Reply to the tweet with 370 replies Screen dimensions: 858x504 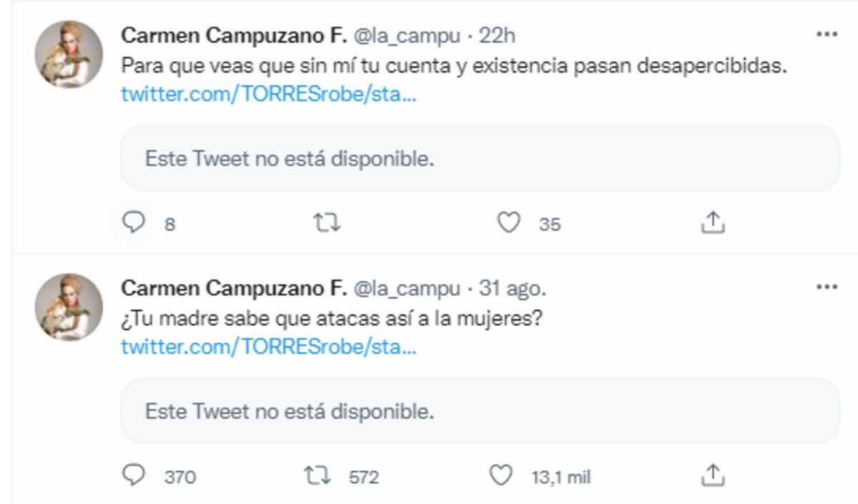(134, 475)
